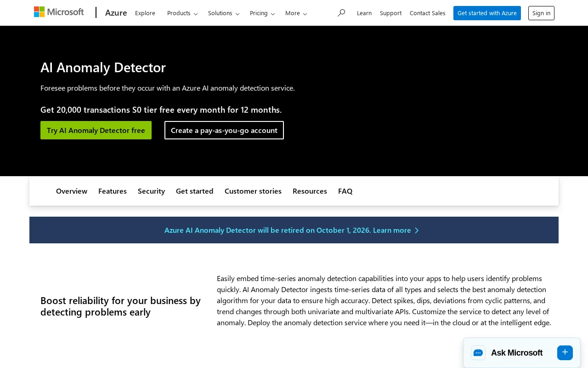Click Contact Sales in the header
The image size is (588, 368).
pyautogui.click(x=428, y=13)
